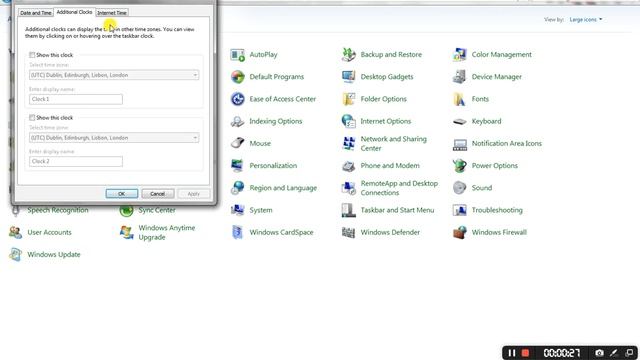Select the Additional Clocks tab
The image size is (640, 360).
pos(74,12)
